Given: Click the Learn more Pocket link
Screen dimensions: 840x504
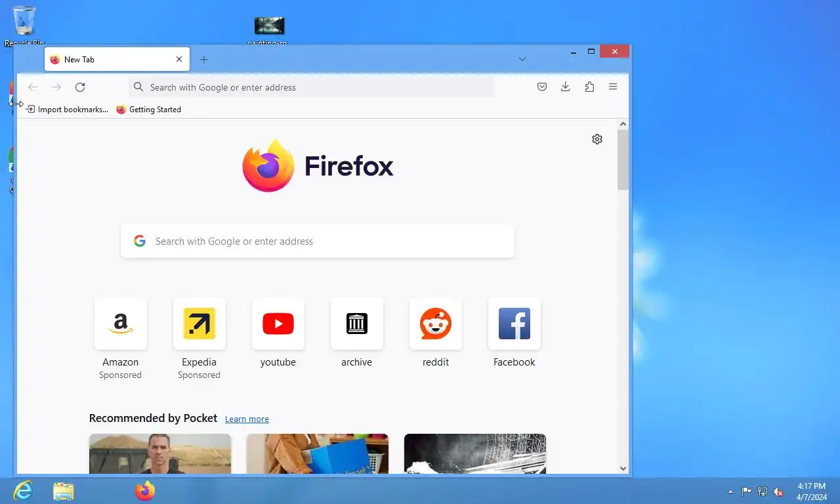Looking at the screenshot, I should click(247, 419).
